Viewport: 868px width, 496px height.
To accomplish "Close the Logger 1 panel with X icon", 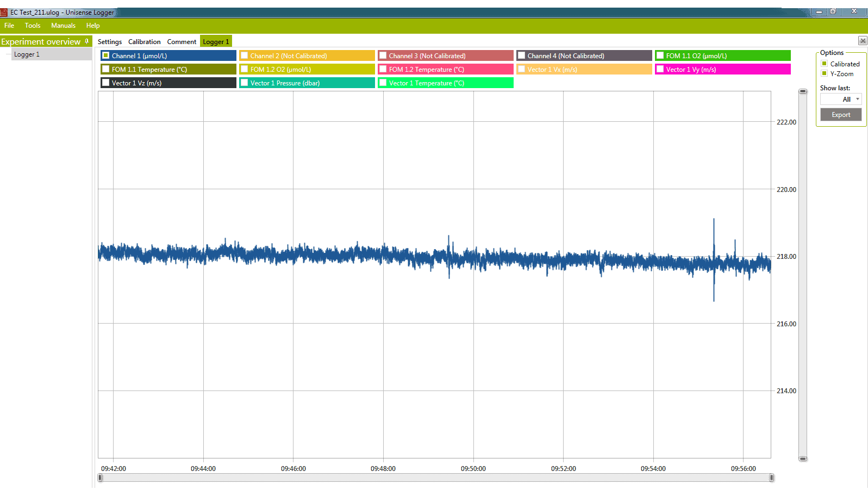I will (x=863, y=41).
